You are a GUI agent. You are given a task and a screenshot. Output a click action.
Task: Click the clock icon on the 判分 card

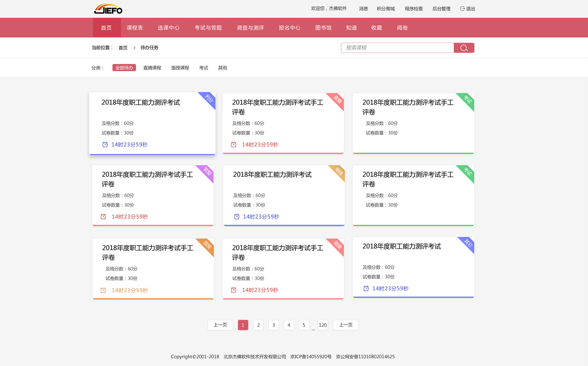pos(105,144)
